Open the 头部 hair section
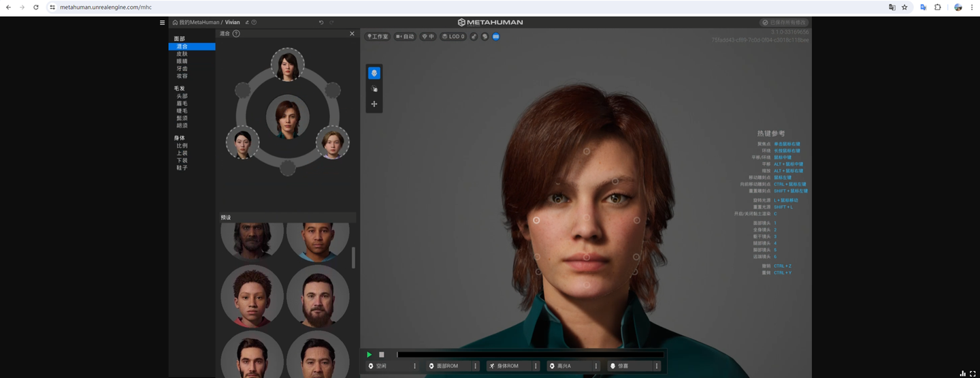This screenshot has width=980, height=378. [182, 96]
